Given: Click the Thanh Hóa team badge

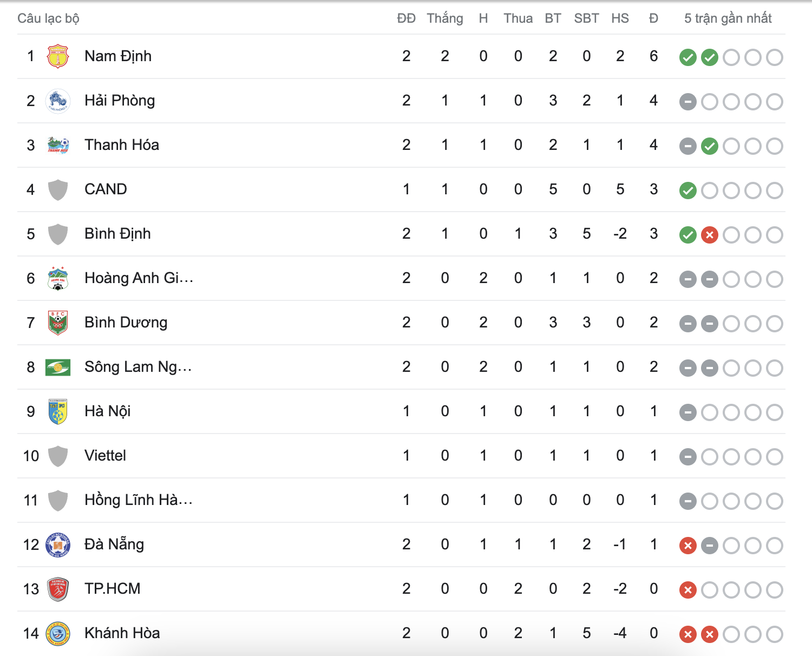Looking at the screenshot, I should point(57,145).
